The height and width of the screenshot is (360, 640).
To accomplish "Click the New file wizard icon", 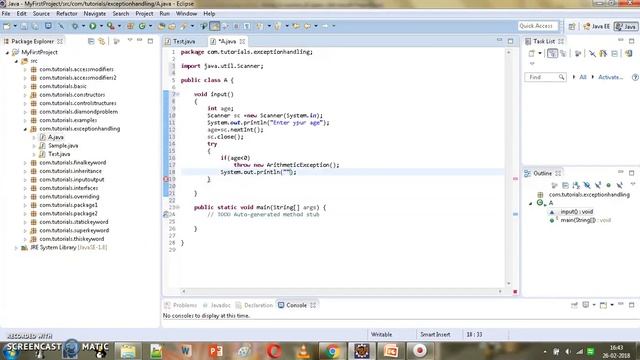I will point(7,26).
